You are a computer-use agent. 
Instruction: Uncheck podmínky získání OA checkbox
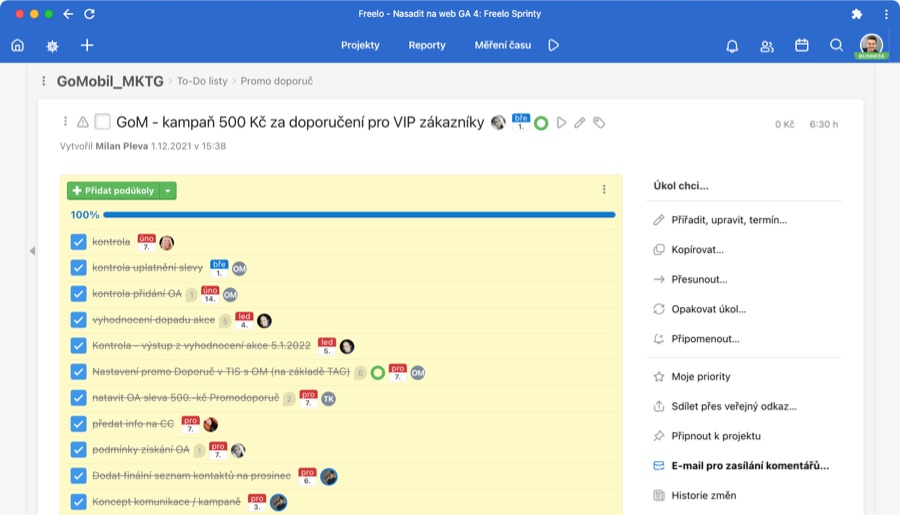(x=79, y=450)
